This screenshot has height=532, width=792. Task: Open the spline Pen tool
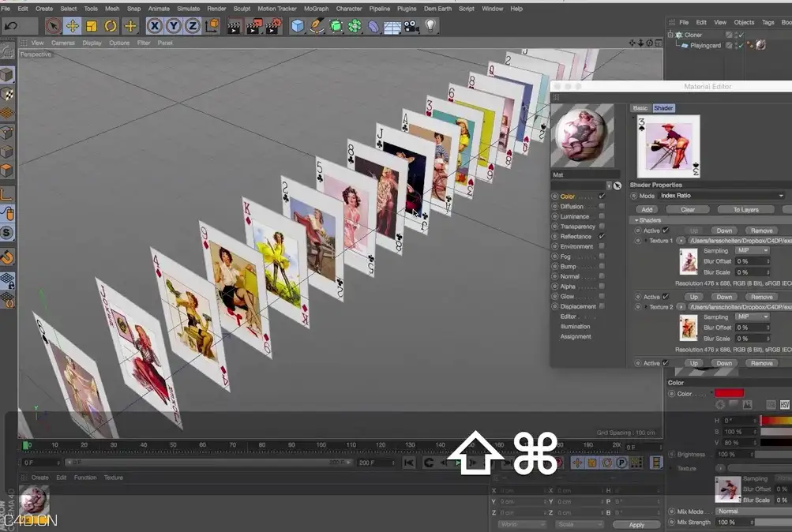pyautogui.click(x=317, y=26)
